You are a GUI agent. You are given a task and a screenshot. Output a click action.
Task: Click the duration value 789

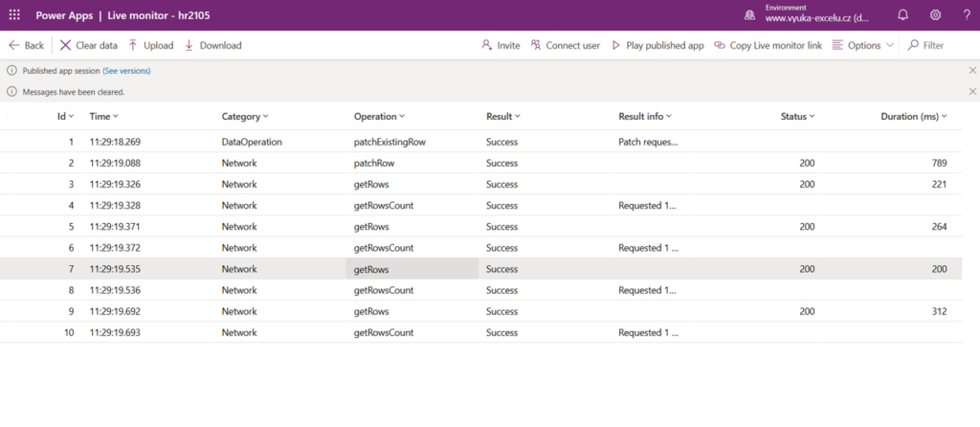(939, 163)
